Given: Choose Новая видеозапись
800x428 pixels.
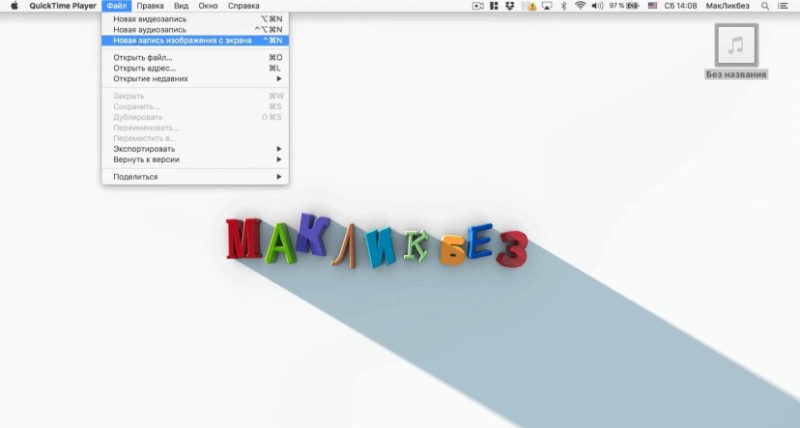Looking at the screenshot, I should [x=195, y=19].
